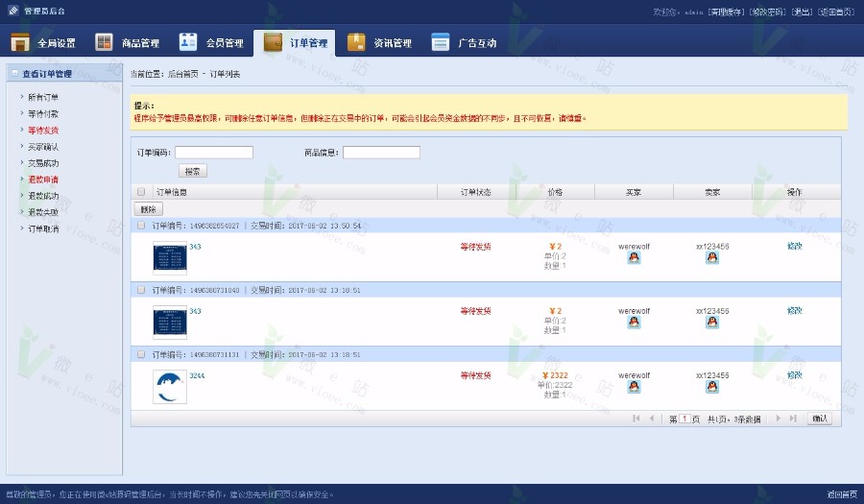
Task: Go to the last page
Action: pos(794,419)
